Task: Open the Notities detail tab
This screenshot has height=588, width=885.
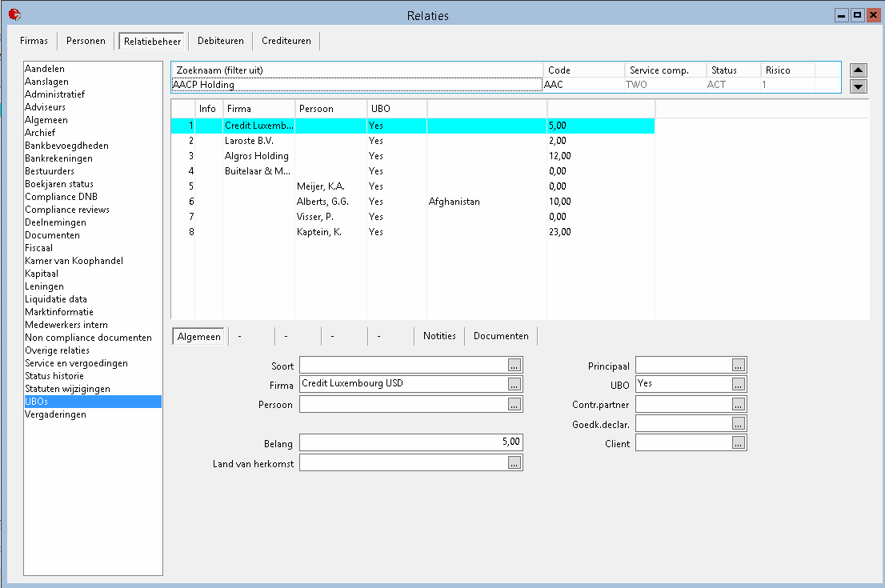Action: (x=439, y=336)
